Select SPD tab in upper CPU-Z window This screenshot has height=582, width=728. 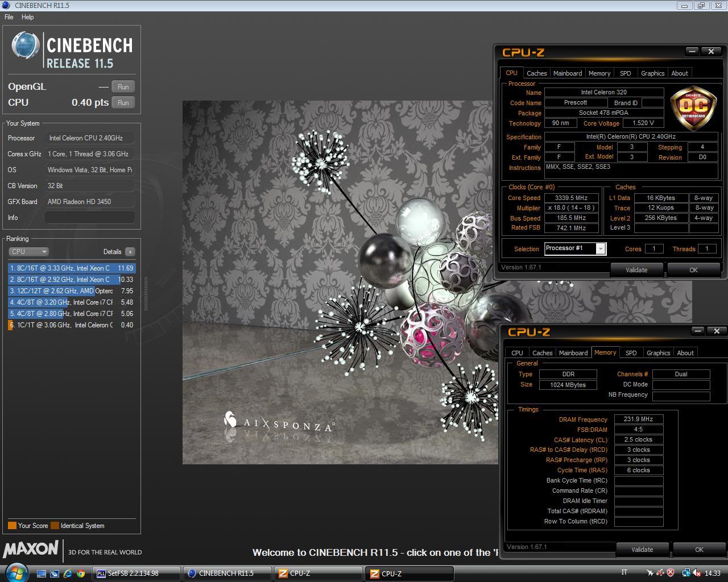coord(626,73)
